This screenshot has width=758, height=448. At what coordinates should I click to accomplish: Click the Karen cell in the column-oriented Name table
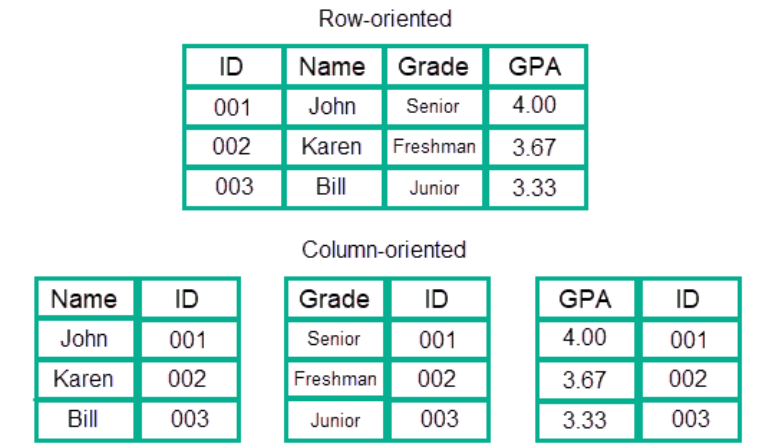pyautogui.click(x=83, y=379)
